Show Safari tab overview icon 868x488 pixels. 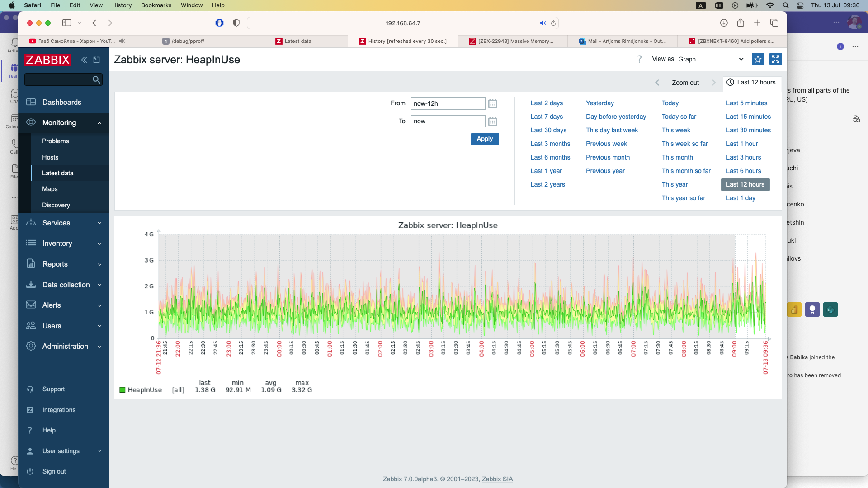coord(774,23)
